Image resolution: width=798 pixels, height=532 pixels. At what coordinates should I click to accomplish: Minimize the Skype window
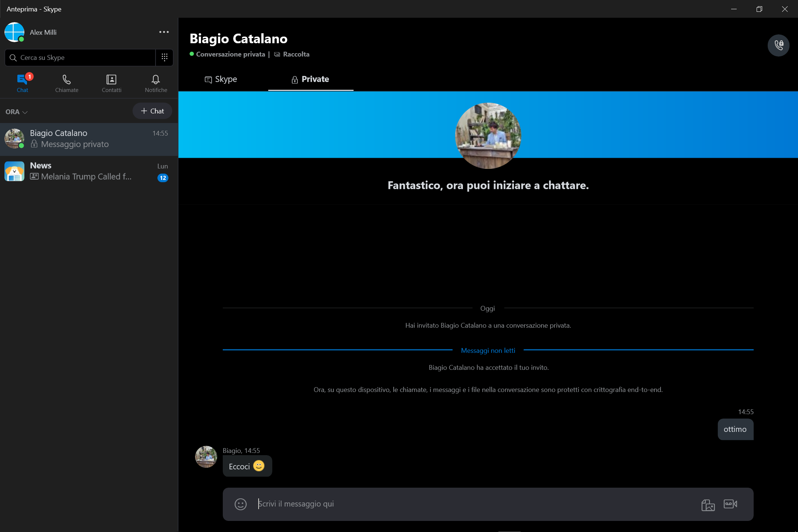click(x=734, y=9)
